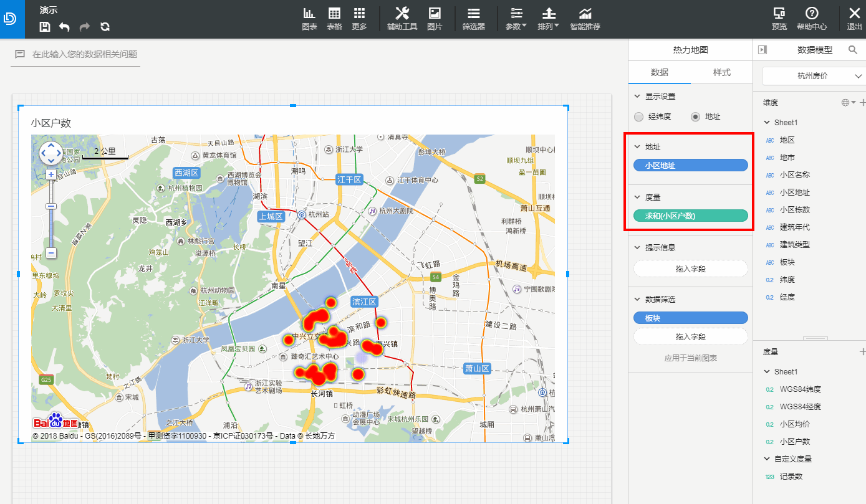Select the WGS84经度 measure
The image size is (866, 504).
point(800,407)
